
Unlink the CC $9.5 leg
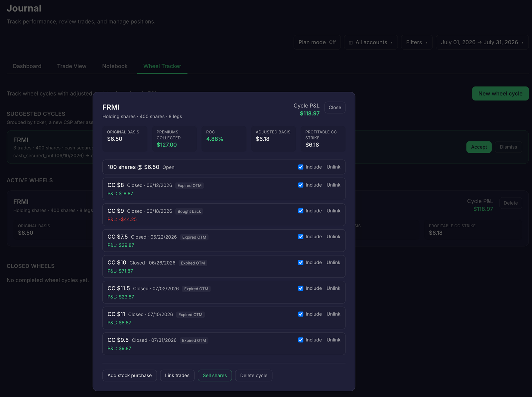point(333,340)
